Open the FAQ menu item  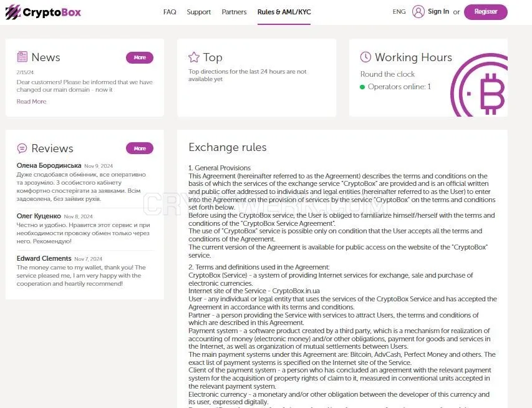pyautogui.click(x=170, y=12)
